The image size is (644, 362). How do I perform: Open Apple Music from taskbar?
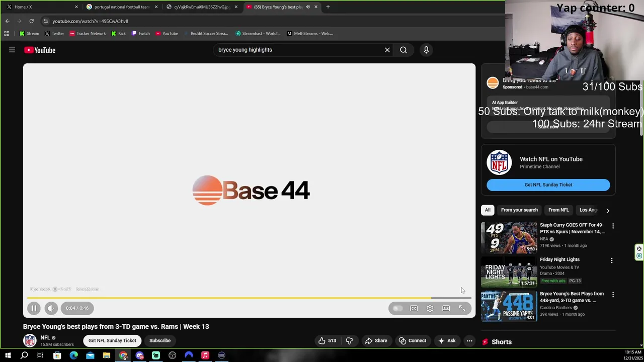[205, 355]
